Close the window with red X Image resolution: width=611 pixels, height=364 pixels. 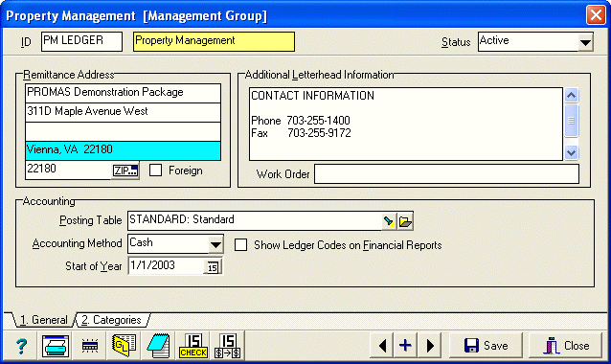coord(596,15)
